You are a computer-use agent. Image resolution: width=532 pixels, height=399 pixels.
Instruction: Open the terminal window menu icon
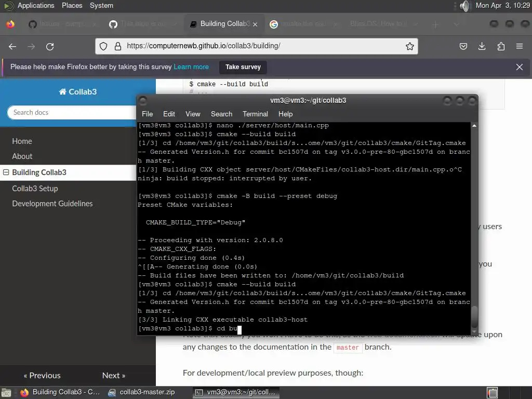(143, 101)
